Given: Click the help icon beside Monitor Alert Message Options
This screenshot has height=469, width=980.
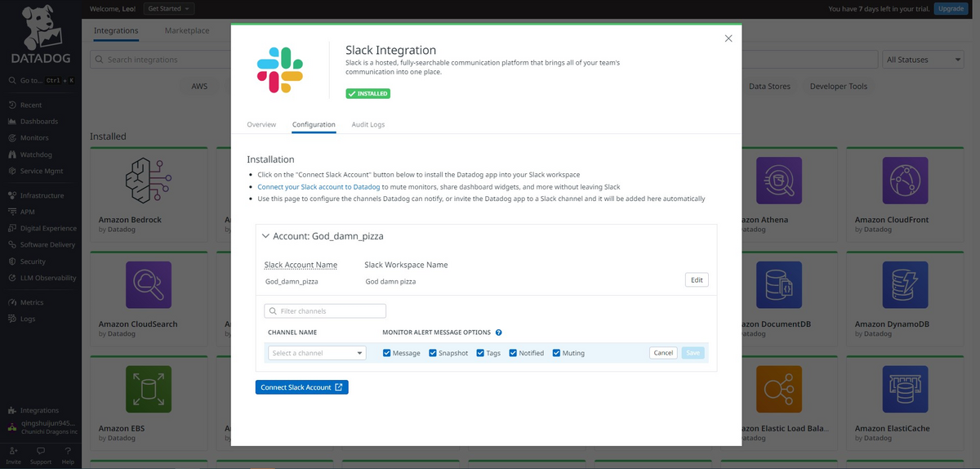Looking at the screenshot, I should coord(498,333).
